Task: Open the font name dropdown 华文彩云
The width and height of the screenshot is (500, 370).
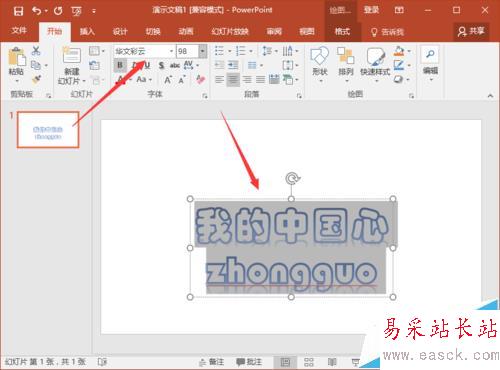Action: [171, 51]
